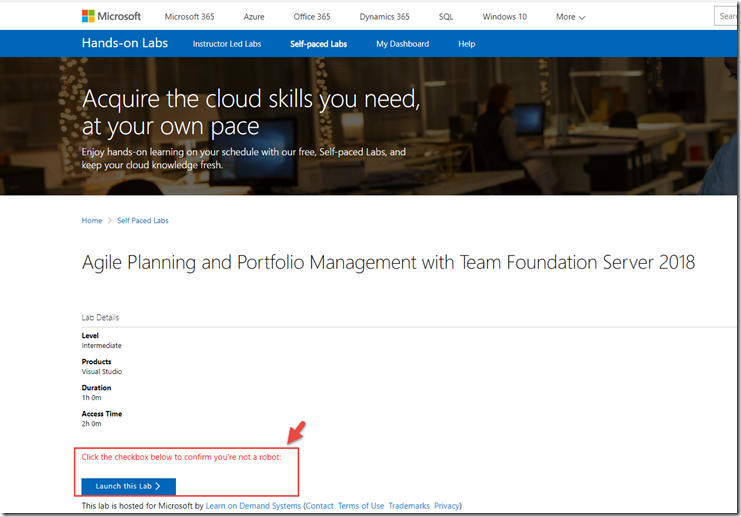Screen dimensions: 741x517
Task: Open Microsoft 365 in top navigation
Action: click(x=190, y=17)
